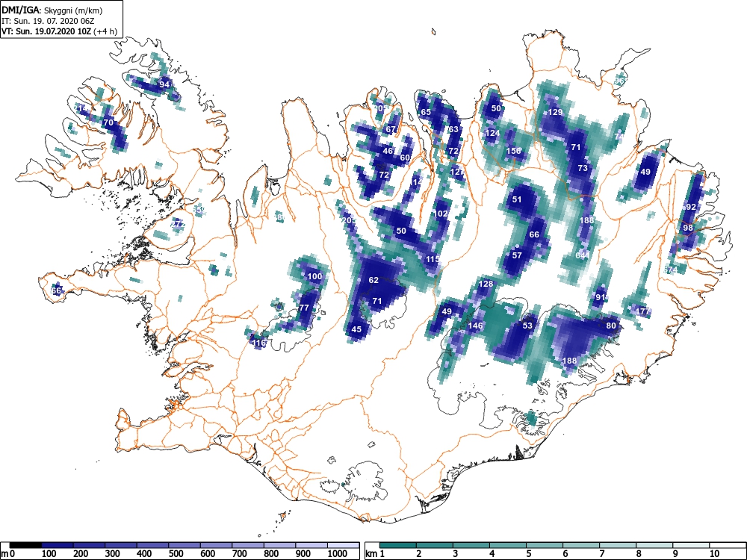747x560 pixels.
Task: Click the map value '94' in the Westfjords
Action: pyautogui.click(x=164, y=84)
